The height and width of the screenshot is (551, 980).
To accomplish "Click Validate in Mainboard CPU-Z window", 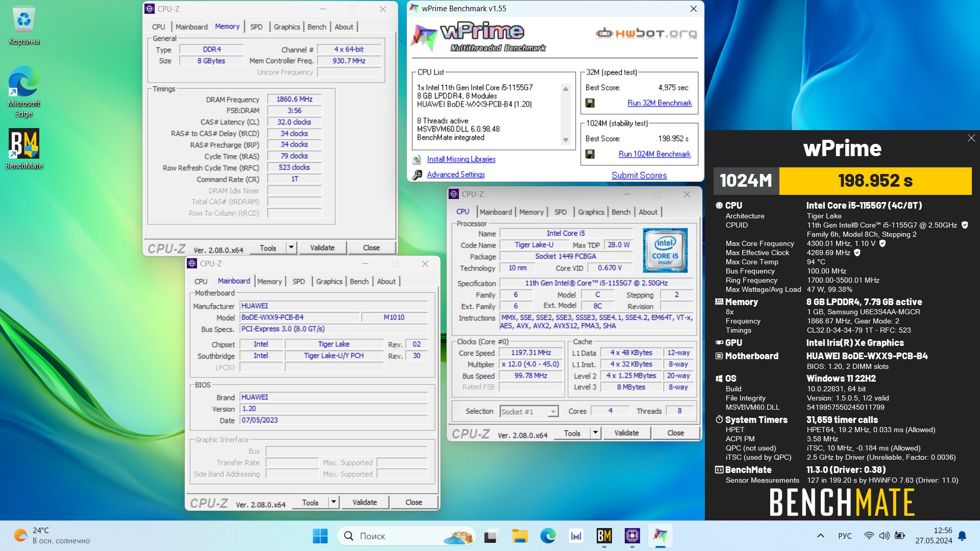I will click(x=364, y=503).
